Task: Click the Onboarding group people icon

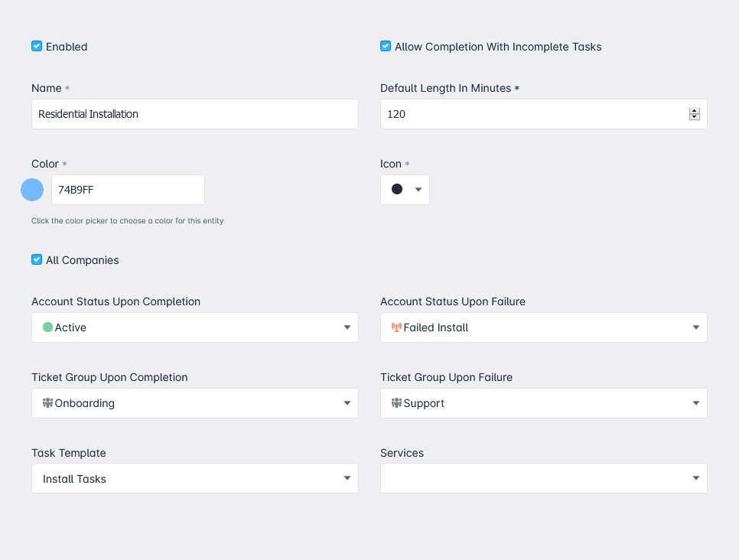Action: click(47, 403)
